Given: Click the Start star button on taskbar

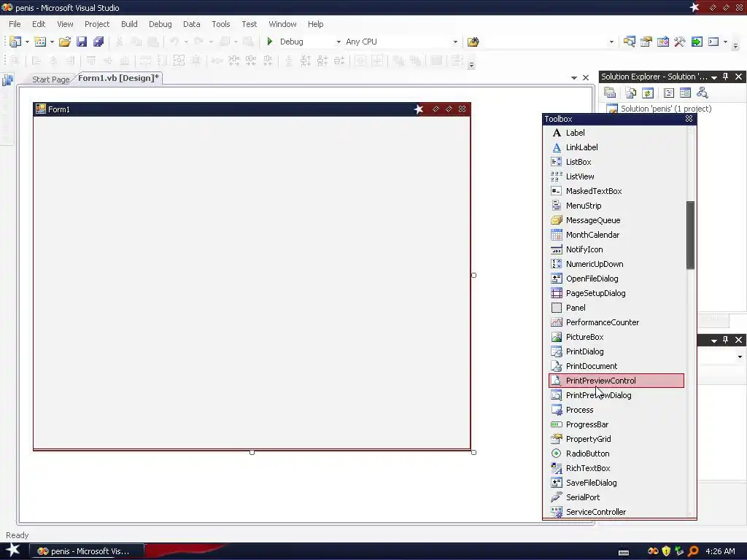Looking at the screenshot, I should 12,551.
